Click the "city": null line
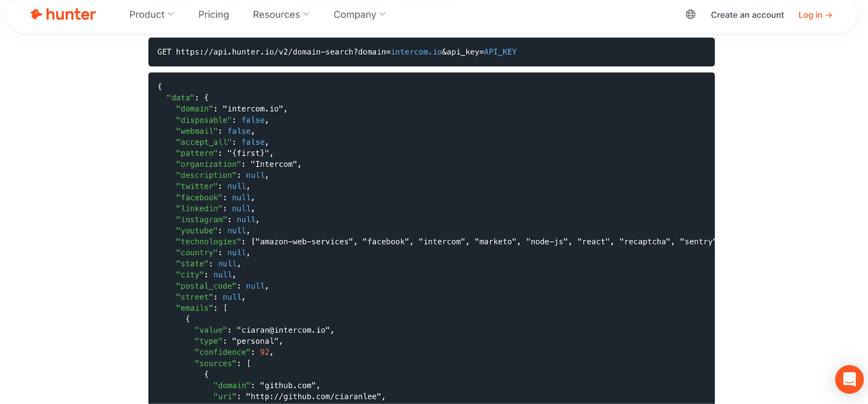 (206, 275)
